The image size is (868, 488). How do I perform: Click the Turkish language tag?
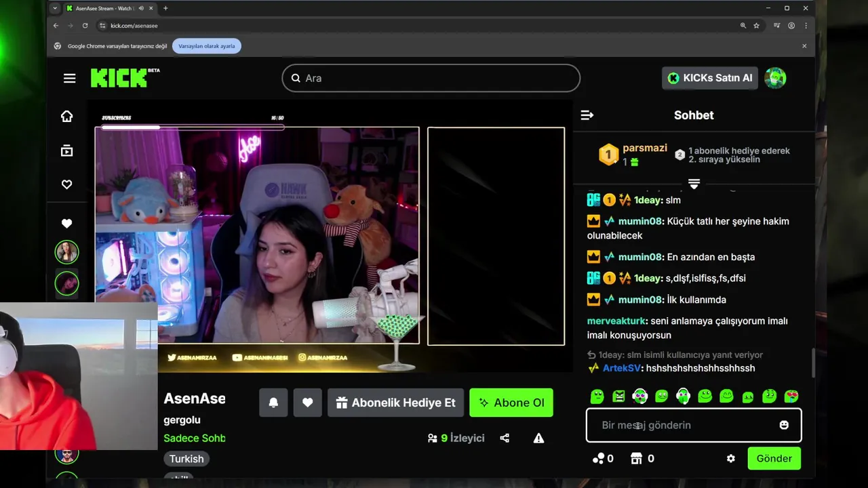(x=186, y=459)
